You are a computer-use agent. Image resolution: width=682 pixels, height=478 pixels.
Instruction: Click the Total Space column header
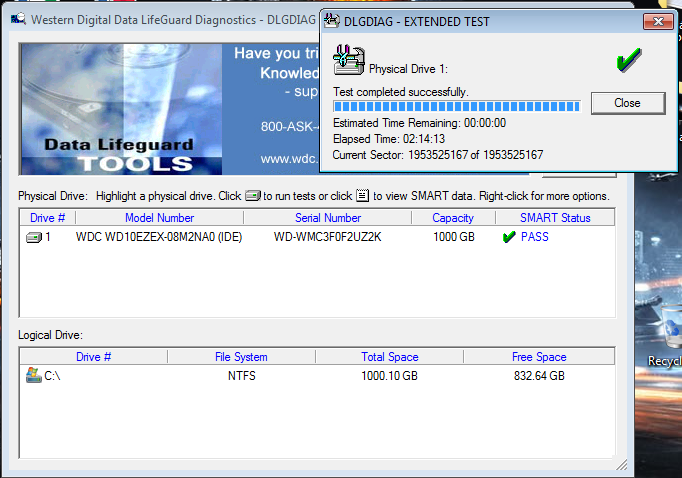(390, 357)
